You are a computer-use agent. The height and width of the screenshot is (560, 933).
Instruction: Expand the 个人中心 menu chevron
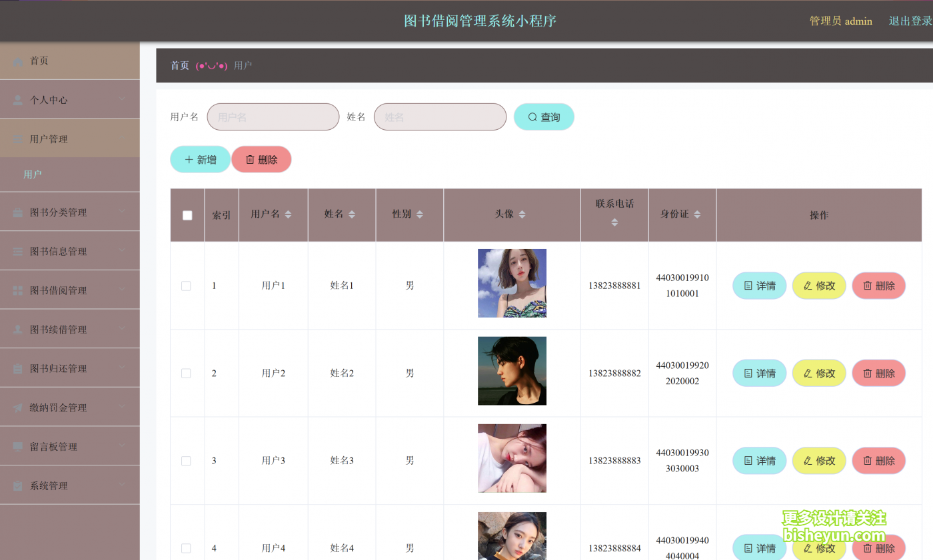point(122,99)
